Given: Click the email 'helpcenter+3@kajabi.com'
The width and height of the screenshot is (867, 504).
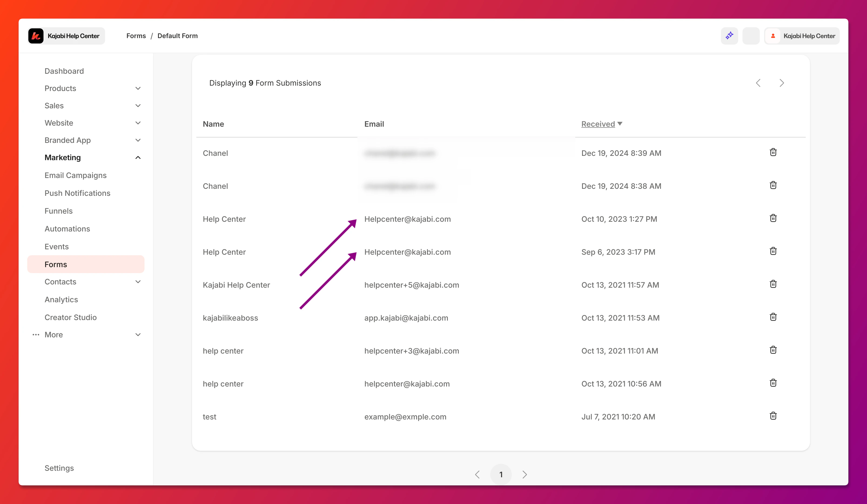Looking at the screenshot, I should (412, 351).
